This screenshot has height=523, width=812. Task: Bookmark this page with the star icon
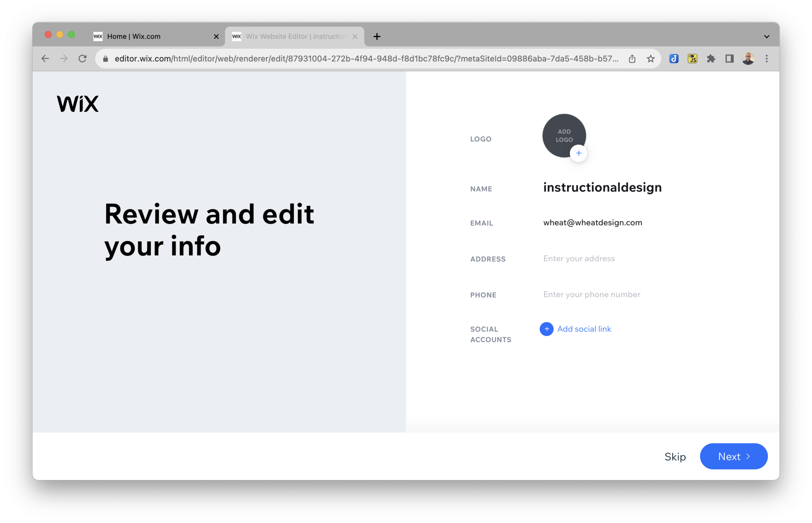(650, 59)
